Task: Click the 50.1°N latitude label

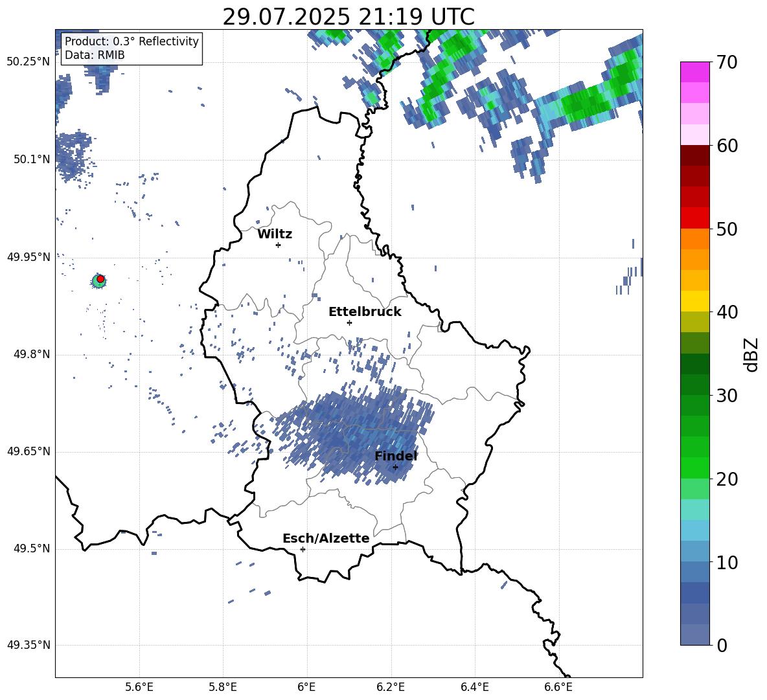Action: tap(32, 159)
